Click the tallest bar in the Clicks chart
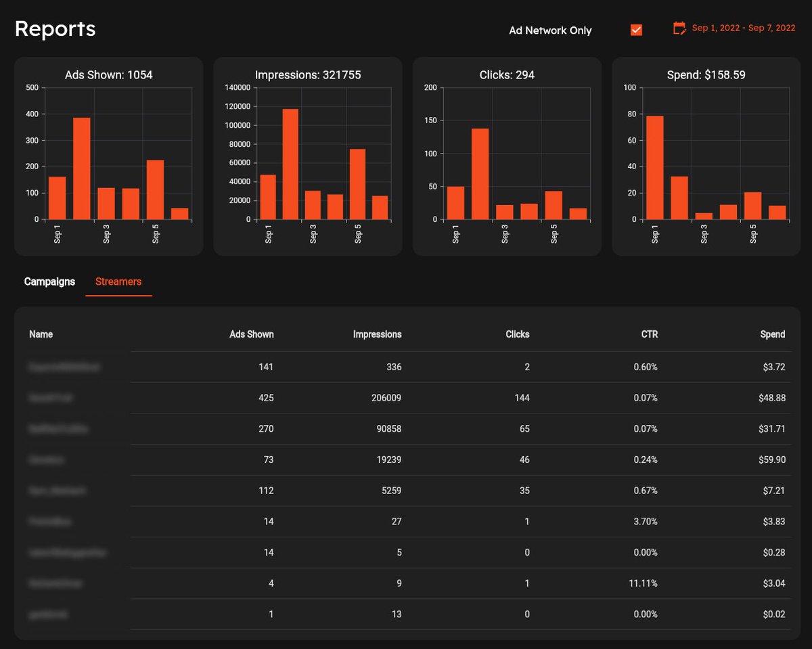 pos(480,174)
